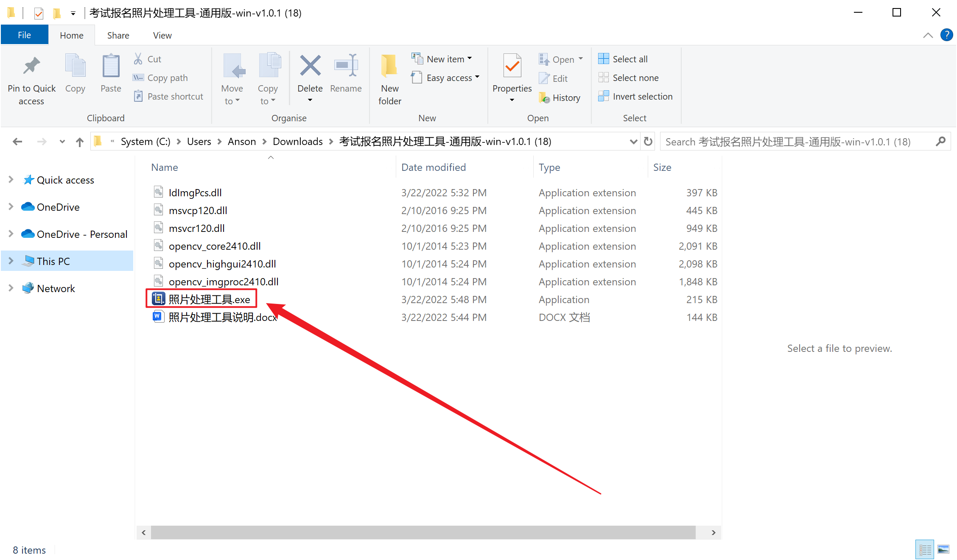Collapse the ribbon with the chevron
The width and height of the screenshot is (957, 560).
point(928,35)
